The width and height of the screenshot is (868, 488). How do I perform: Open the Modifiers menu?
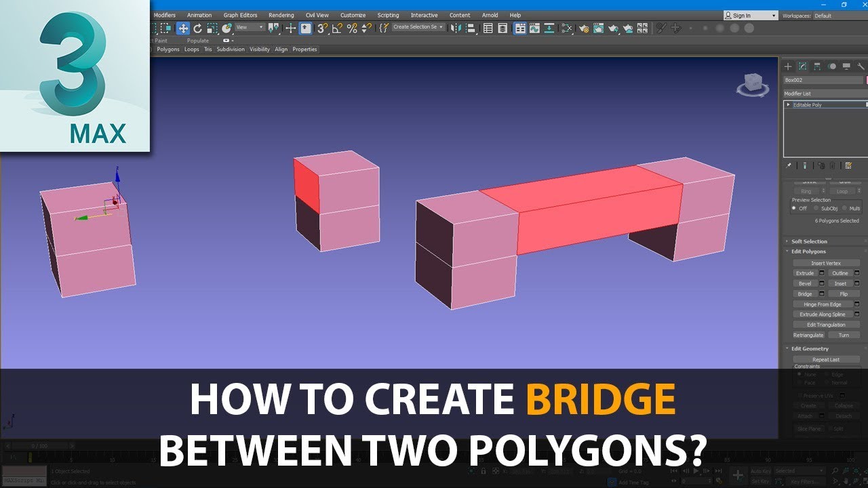click(x=164, y=15)
